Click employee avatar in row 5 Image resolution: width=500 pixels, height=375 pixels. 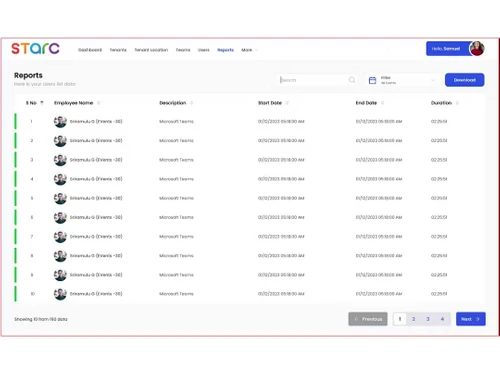pos(60,198)
